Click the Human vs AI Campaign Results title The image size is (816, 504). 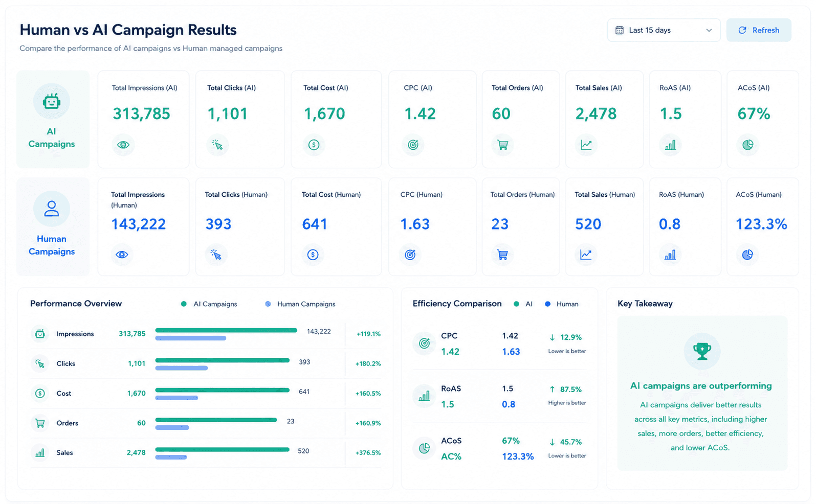(x=128, y=30)
